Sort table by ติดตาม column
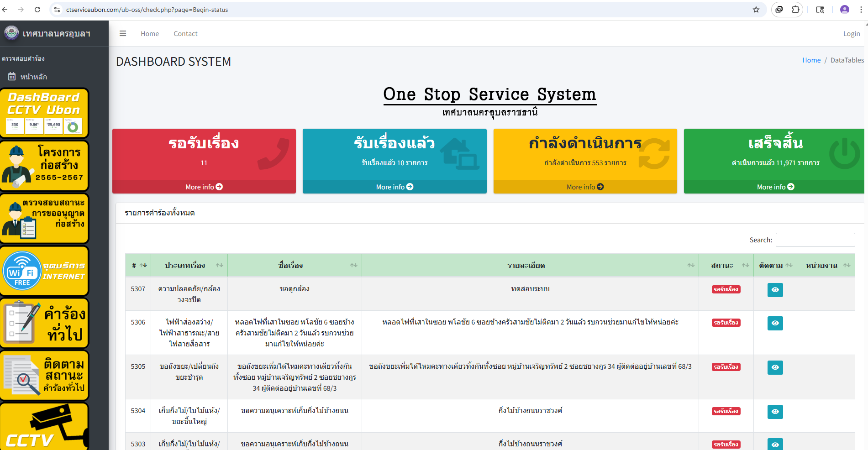868x450 pixels. 775,265
